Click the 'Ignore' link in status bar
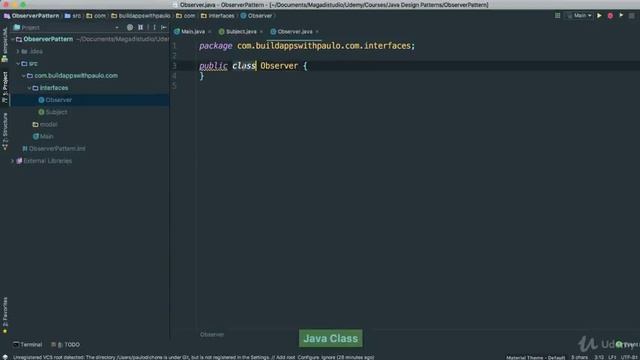This screenshot has height=360, width=640. coord(329,357)
